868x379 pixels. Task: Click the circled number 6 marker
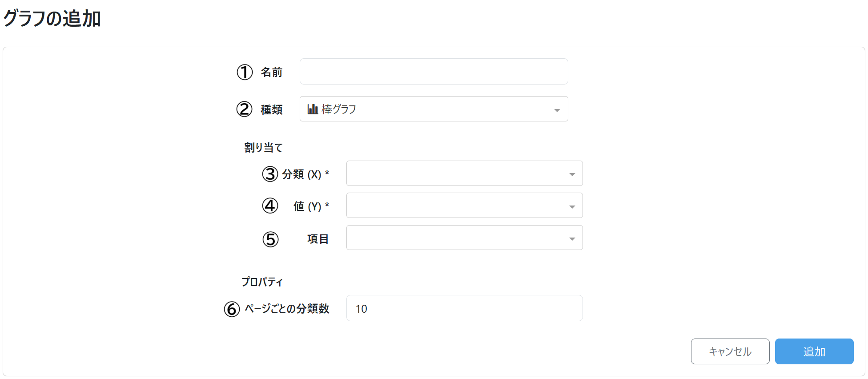tap(232, 309)
